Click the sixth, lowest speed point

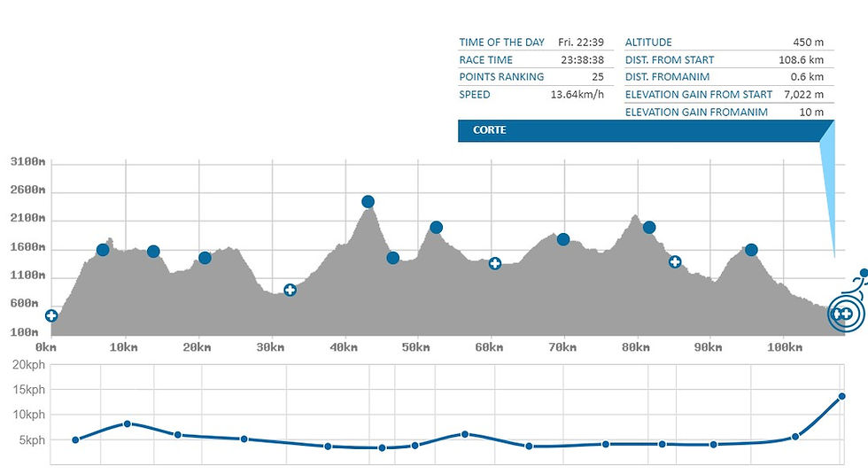[x=382, y=447]
